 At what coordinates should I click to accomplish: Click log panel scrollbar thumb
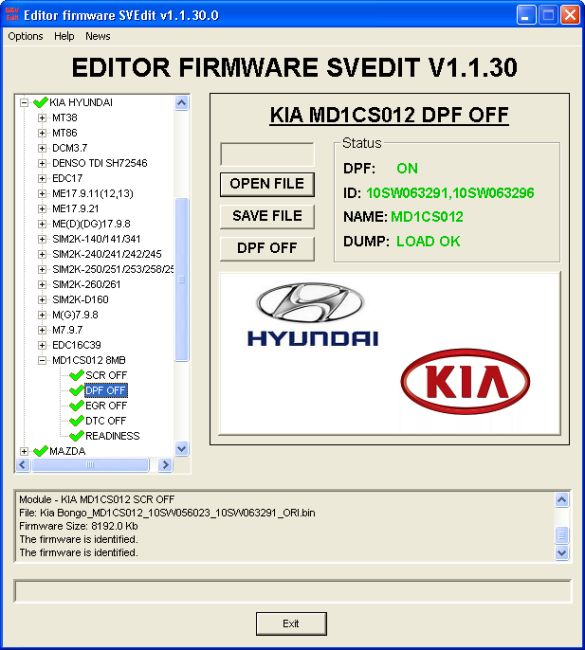562,535
